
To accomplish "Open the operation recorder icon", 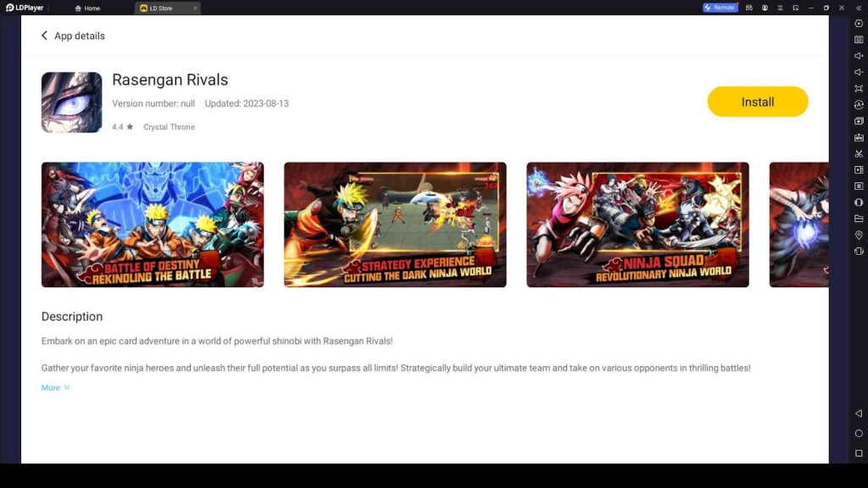I will tap(859, 104).
